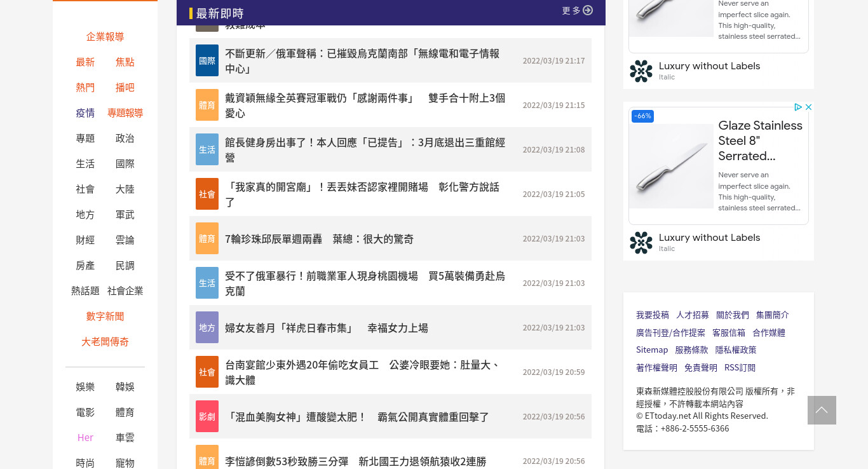Click the AdChoices triangle icon on knife ad
Screen dimensions: 868x469
click(798, 107)
